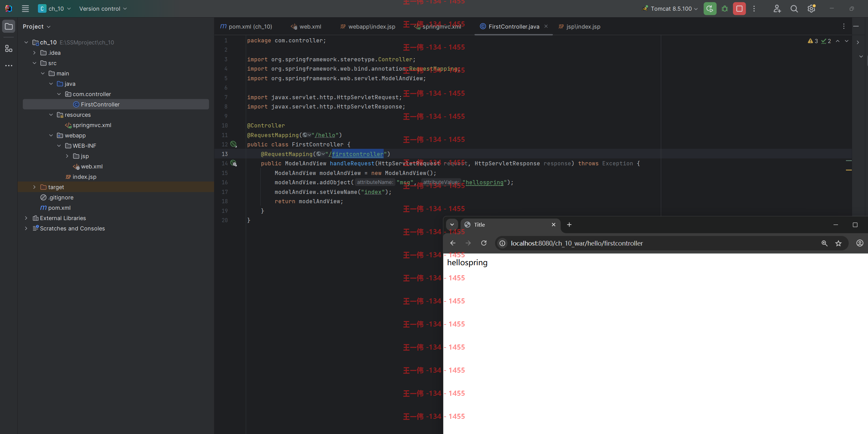The width and height of the screenshot is (868, 434).
Task: Select .gitignore file in tree
Action: 57,197
